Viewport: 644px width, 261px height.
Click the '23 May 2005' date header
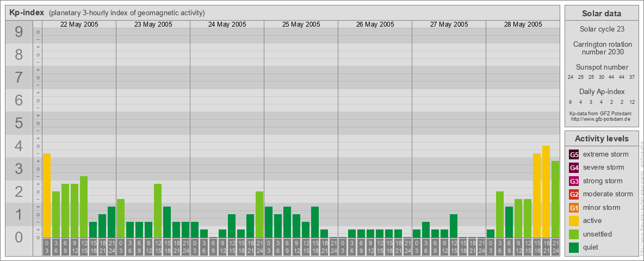(x=153, y=24)
